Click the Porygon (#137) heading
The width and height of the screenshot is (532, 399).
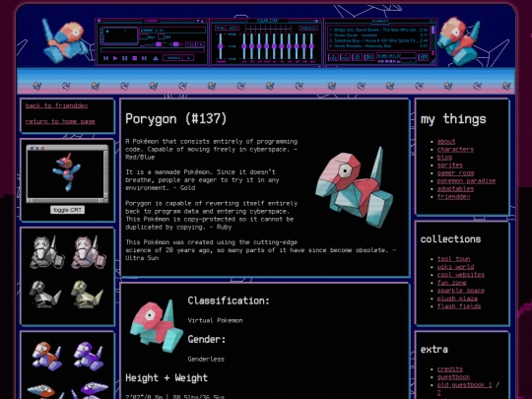pyautogui.click(x=175, y=119)
